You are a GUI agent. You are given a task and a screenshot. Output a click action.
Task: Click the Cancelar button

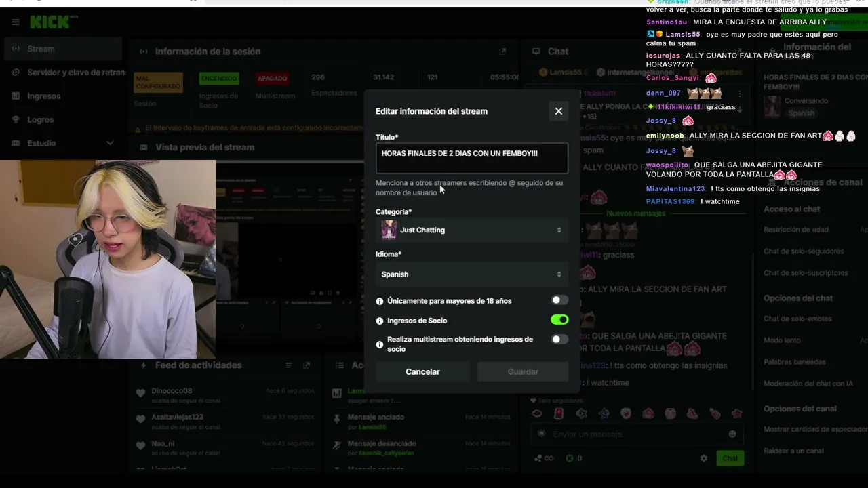(422, 371)
